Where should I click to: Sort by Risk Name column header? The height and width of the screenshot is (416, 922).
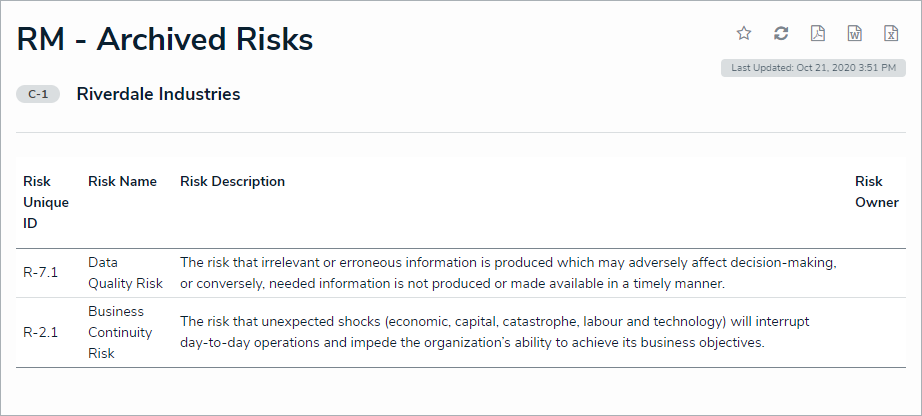click(122, 181)
